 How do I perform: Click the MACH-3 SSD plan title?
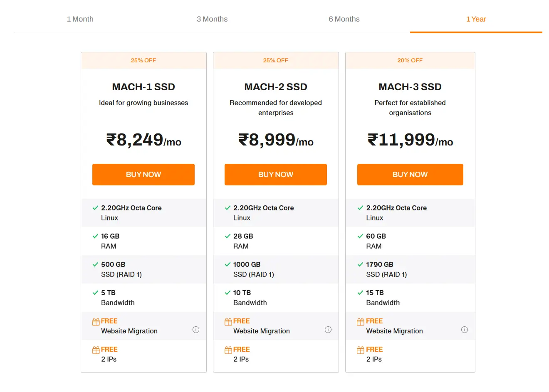410,87
